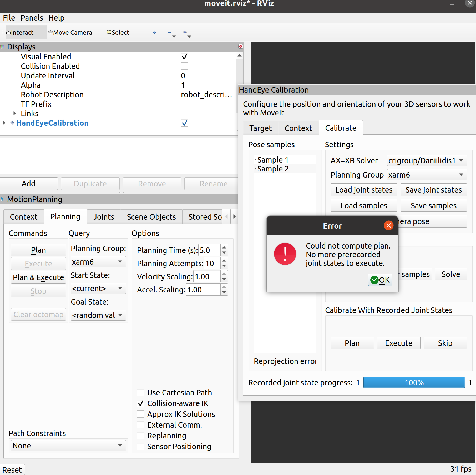The width and height of the screenshot is (476, 475).
Task: Expand Sample 1 in Pose samples
Action: tap(255, 160)
